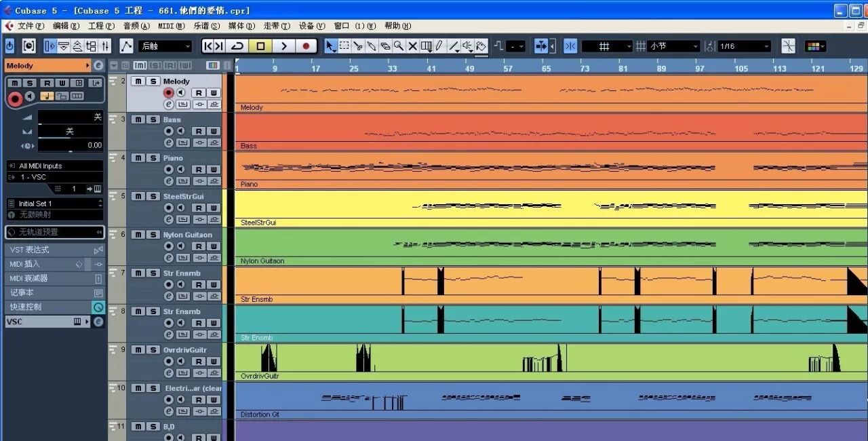868x441 pixels.
Task: Select the Range Selection tool
Action: pyautogui.click(x=344, y=46)
